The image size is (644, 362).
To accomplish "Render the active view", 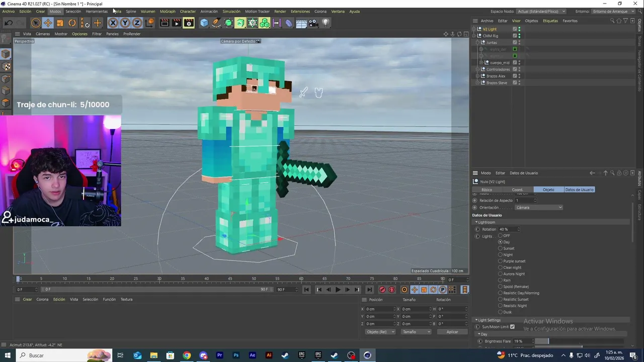I will click(165, 23).
